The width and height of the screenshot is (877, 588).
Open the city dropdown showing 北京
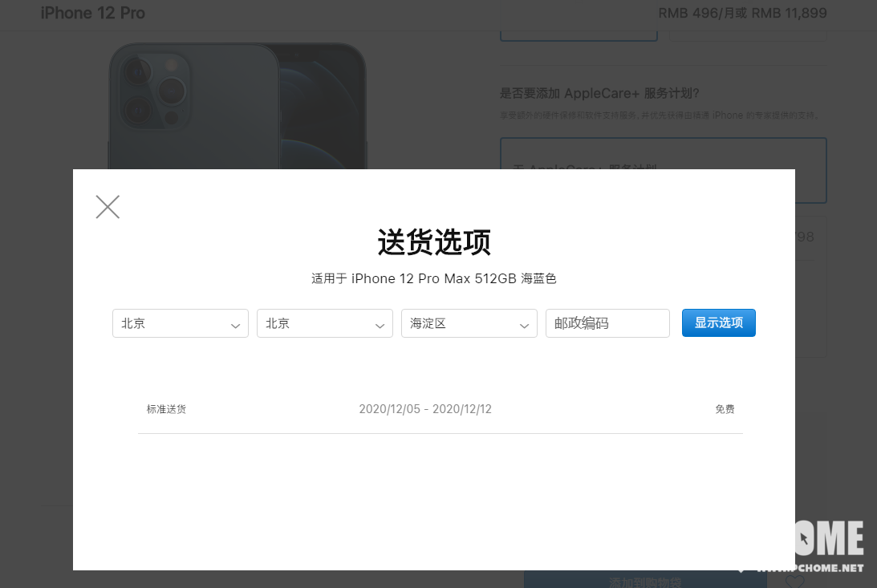[324, 323]
